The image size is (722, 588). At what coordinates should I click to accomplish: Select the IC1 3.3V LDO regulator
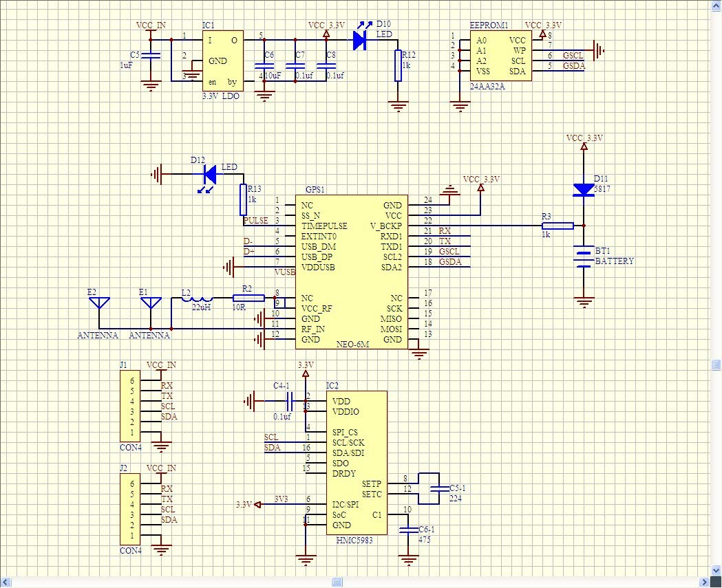pyautogui.click(x=222, y=61)
